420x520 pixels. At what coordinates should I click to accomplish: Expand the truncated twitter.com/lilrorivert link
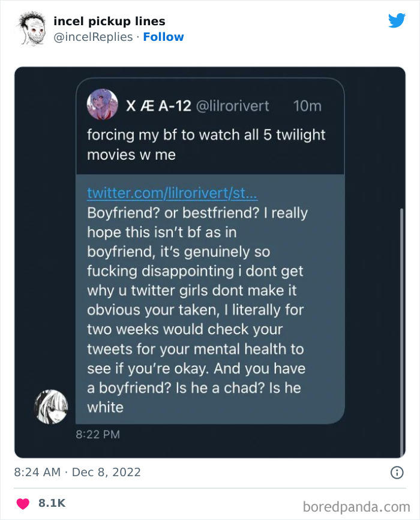point(170,193)
